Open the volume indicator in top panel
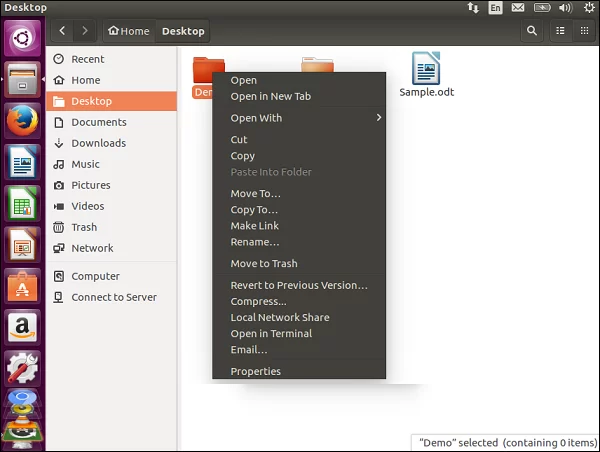 click(565, 8)
